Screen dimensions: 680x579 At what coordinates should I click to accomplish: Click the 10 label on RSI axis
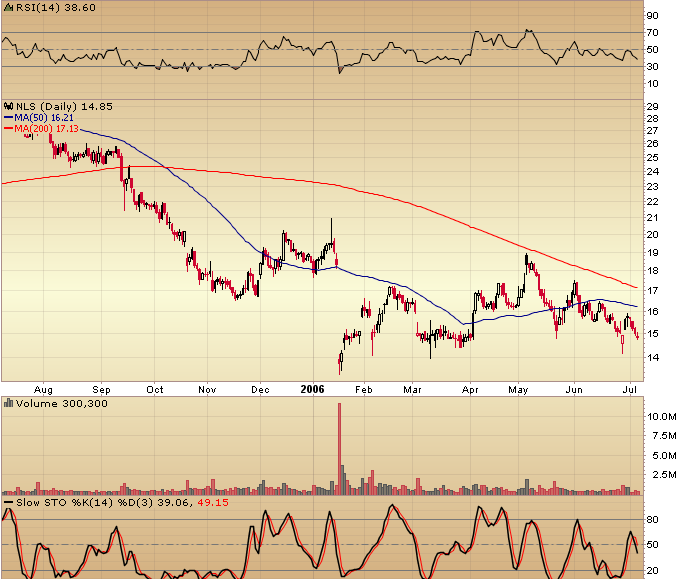[653, 83]
